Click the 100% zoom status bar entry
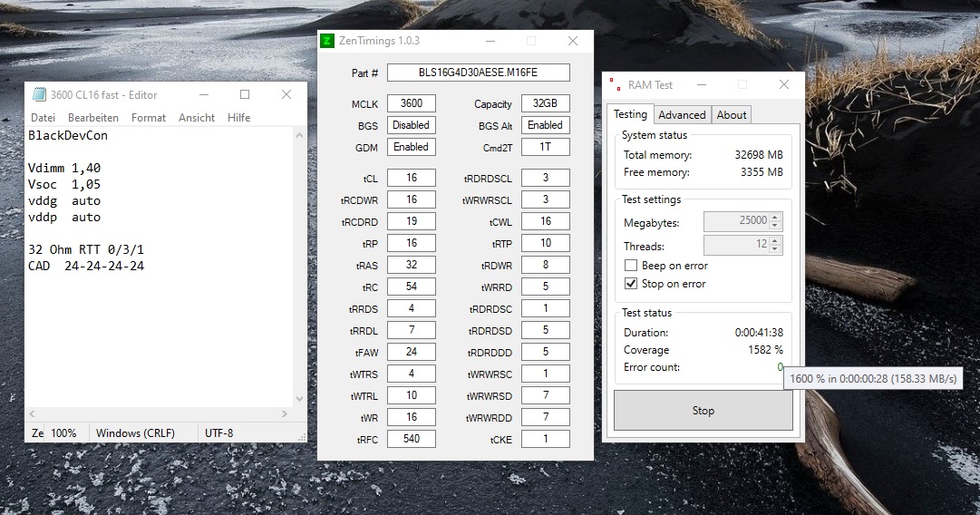 pyautogui.click(x=63, y=433)
